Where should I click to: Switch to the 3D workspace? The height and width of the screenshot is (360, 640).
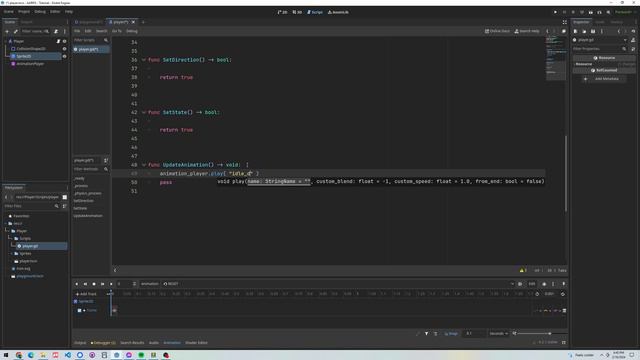[297, 12]
